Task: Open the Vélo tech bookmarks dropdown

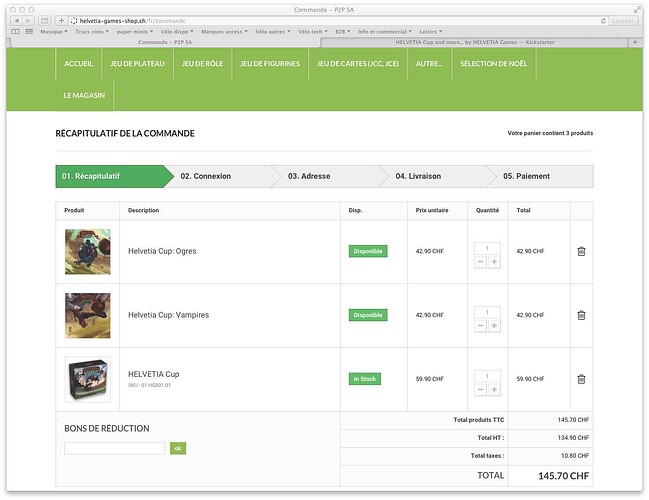Action: click(312, 31)
